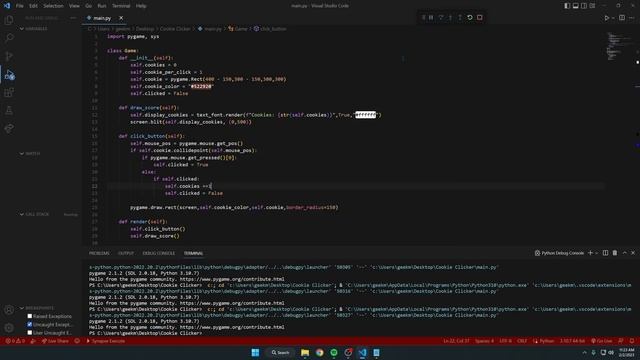This screenshot has width=640, height=360.
Task: Open the run button dropdown arrow
Action: coord(613,18)
